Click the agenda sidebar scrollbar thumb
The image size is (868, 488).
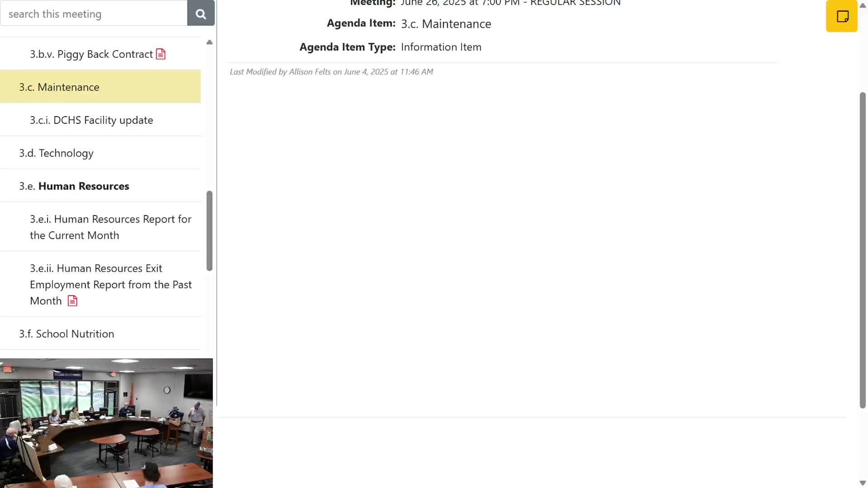click(x=209, y=230)
